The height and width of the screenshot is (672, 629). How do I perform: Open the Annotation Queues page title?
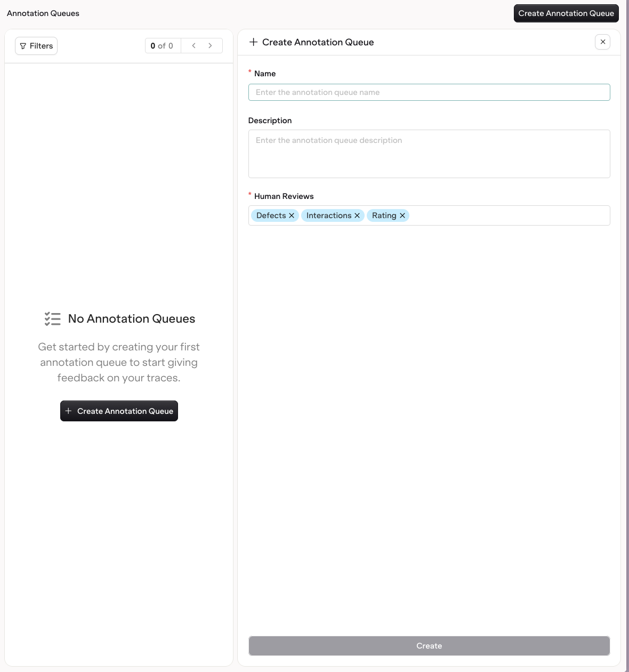tap(42, 13)
